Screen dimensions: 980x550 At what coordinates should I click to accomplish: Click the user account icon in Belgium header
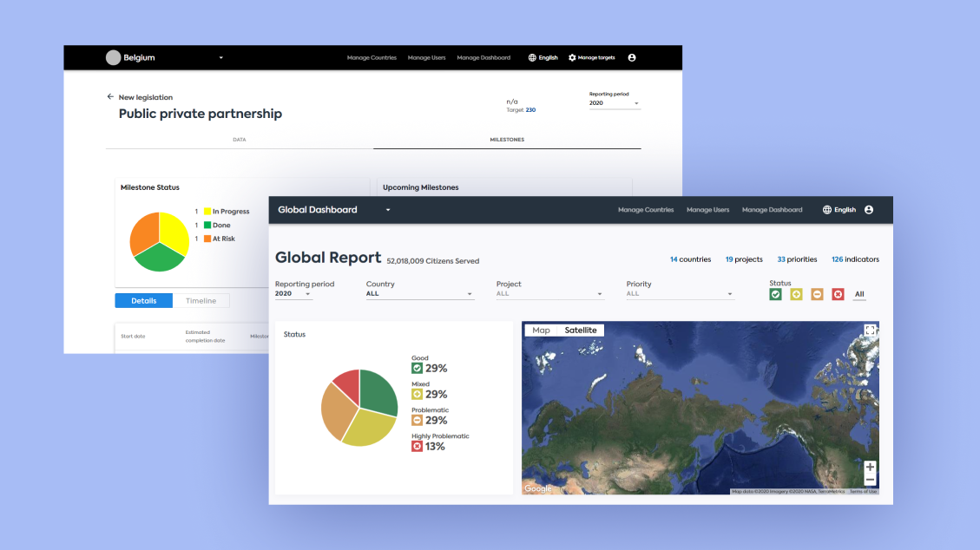click(631, 58)
